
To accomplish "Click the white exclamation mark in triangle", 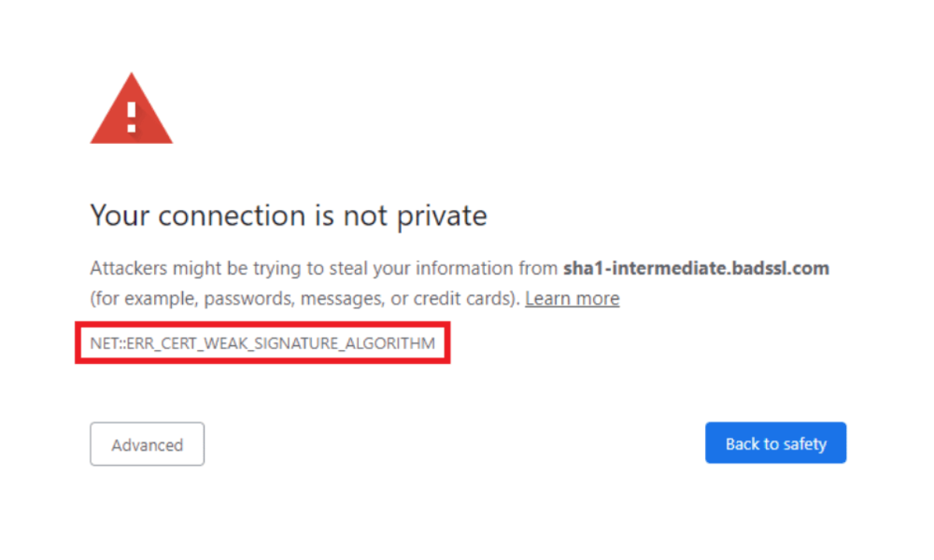I will (x=132, y=116).
